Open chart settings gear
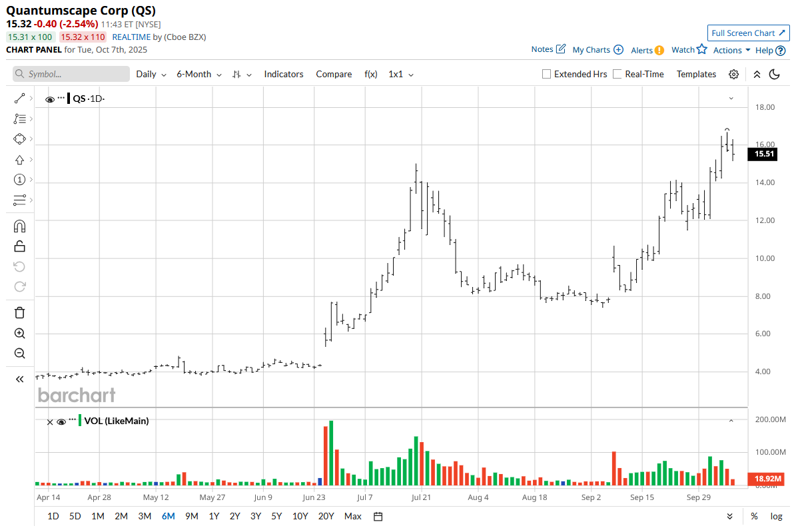 [x=733, y=75]
